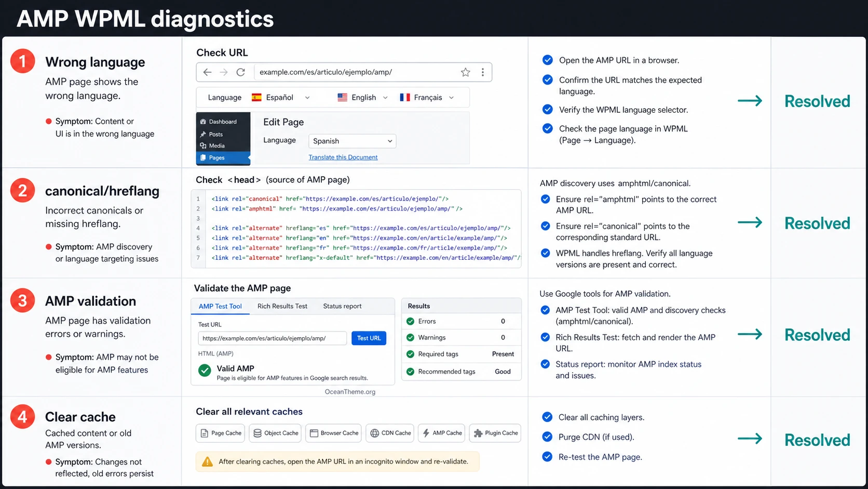Click the French flag icon
Viewport: 868px width, 489px height.
click(x=405, y=97)
